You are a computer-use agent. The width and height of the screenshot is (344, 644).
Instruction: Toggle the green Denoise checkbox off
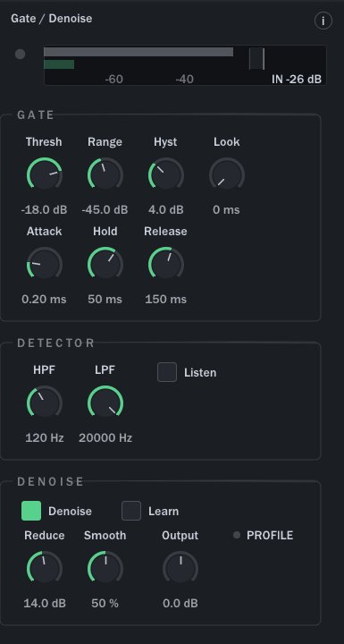[31, 511]
